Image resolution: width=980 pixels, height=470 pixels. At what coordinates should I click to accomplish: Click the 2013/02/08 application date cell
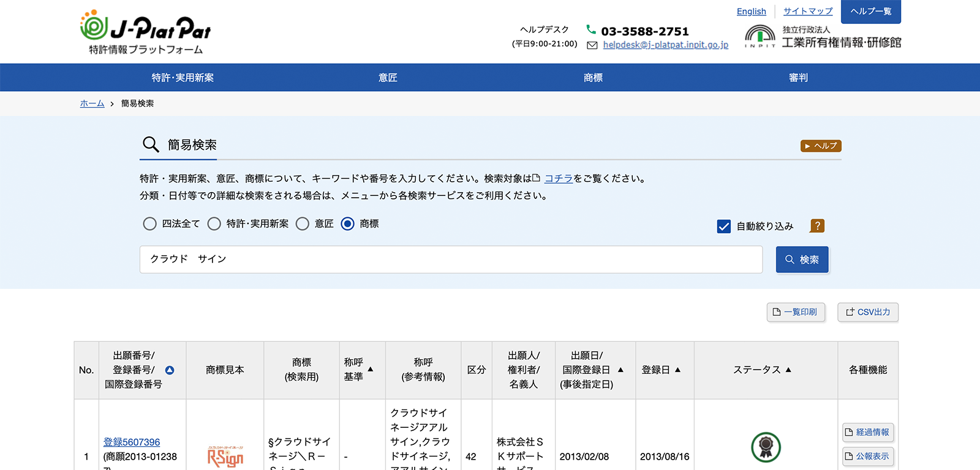point(584,457)
